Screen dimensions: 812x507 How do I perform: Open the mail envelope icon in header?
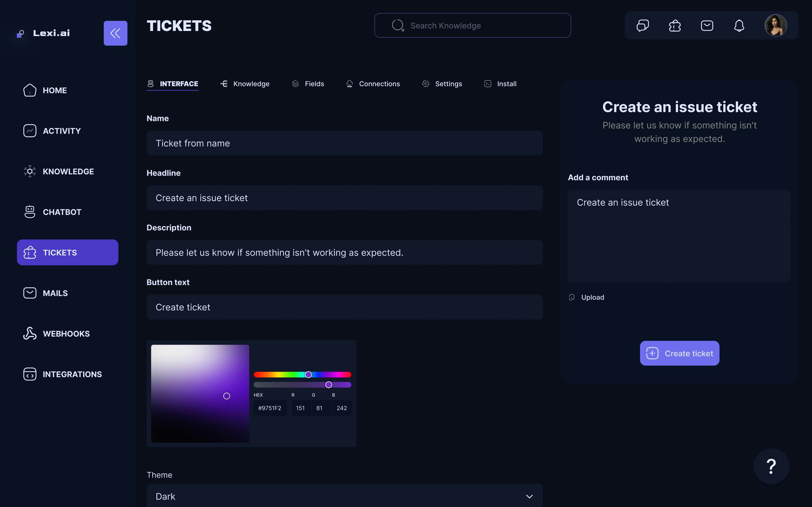click(x=707, y=25)
